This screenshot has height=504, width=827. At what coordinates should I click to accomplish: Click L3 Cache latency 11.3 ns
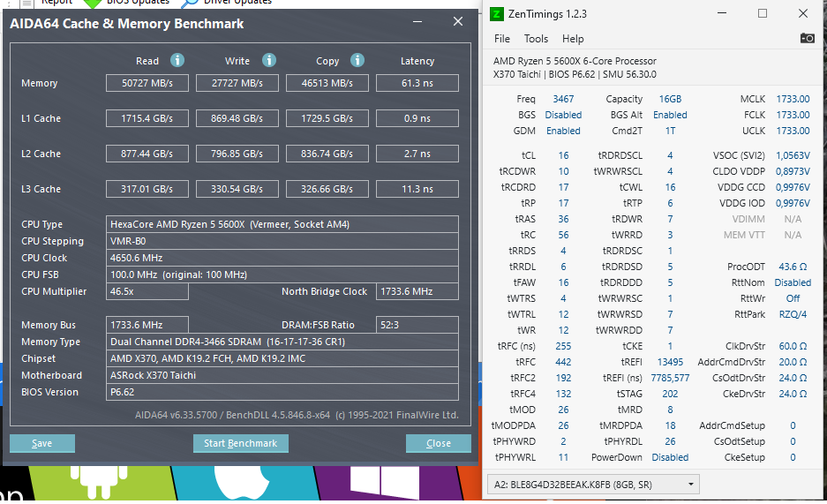click(417, 189)
